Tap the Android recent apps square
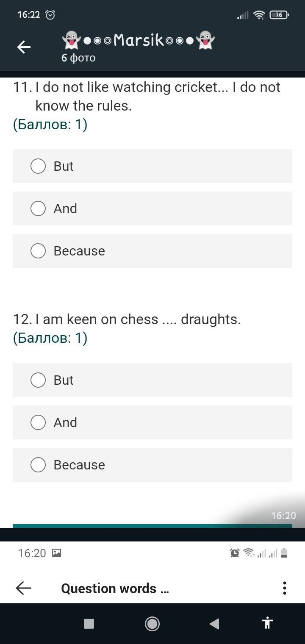305x644 pixels. click(89, 623)
